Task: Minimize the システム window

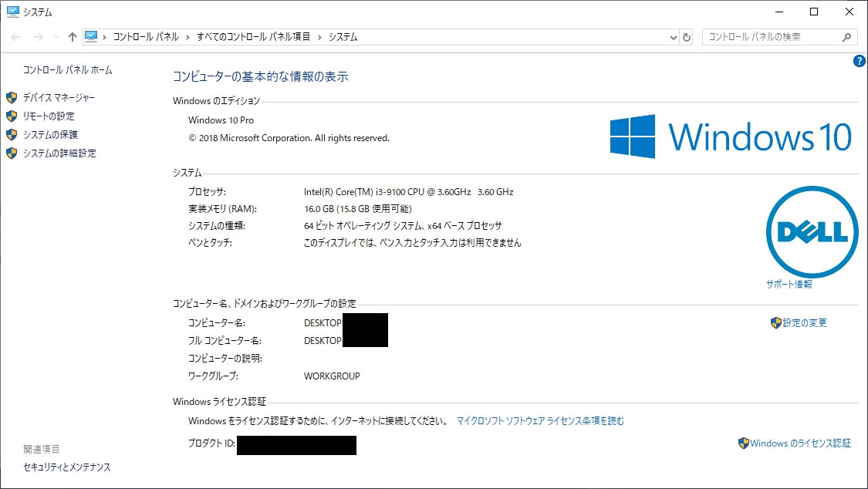Action: (779, 12)
